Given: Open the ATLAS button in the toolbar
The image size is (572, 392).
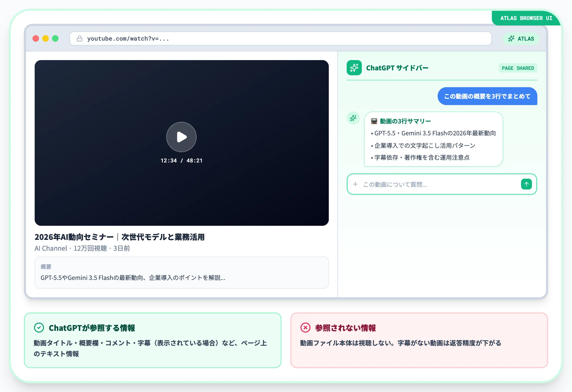Looking at the screenshot, I should (x=521, y=39).
